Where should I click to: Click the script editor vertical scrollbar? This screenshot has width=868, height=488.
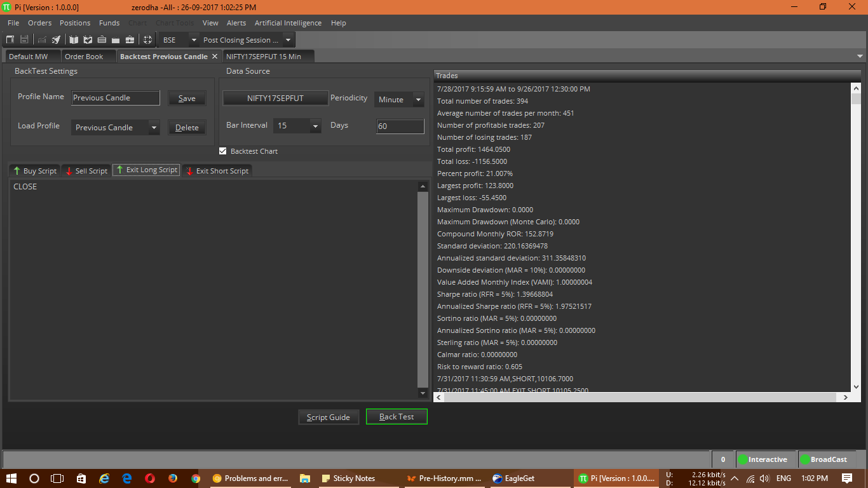click(x=423, y=290)
